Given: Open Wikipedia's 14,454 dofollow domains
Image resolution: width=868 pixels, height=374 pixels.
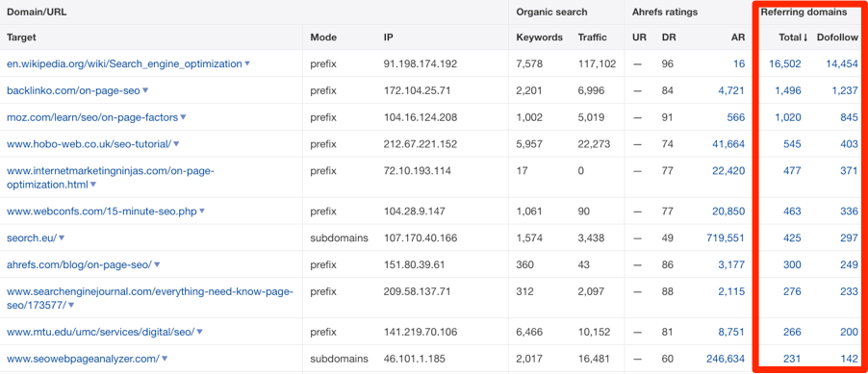Looking at the screenshot, I should point(842,63).
